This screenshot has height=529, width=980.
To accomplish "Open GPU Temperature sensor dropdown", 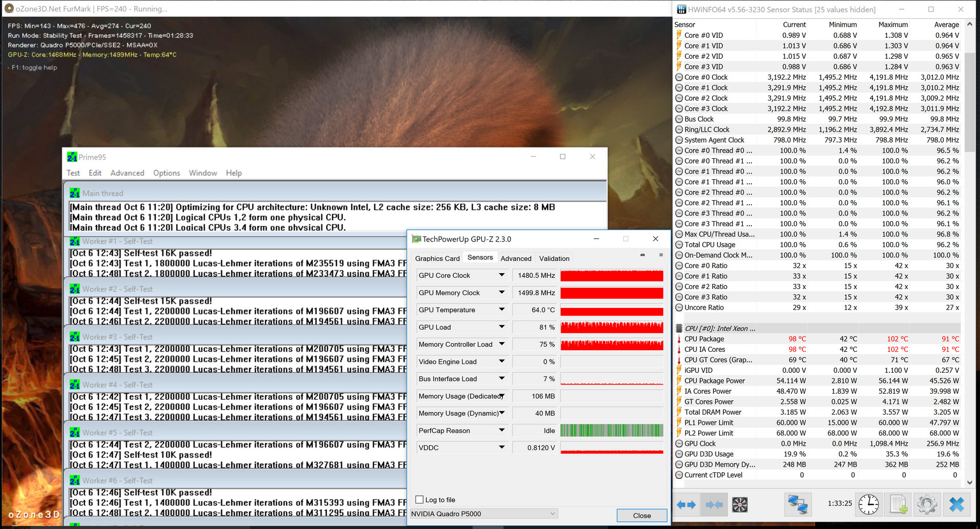I will [502, 310].
